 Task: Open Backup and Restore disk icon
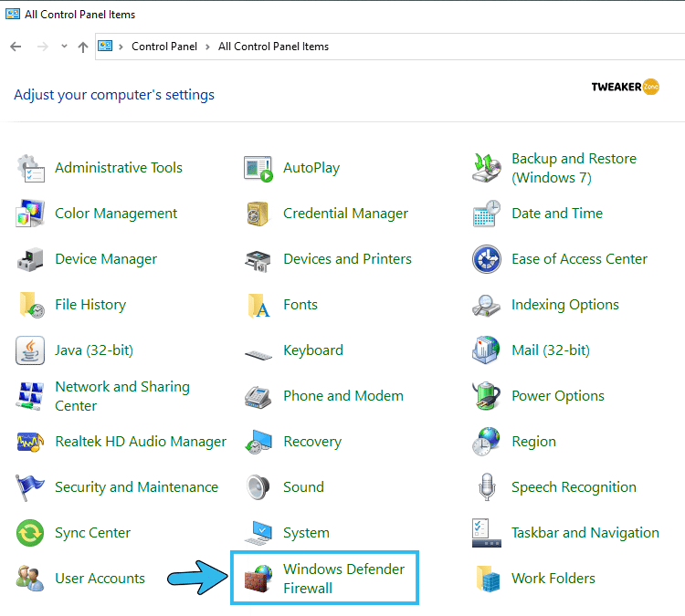[x=487, y=168]
